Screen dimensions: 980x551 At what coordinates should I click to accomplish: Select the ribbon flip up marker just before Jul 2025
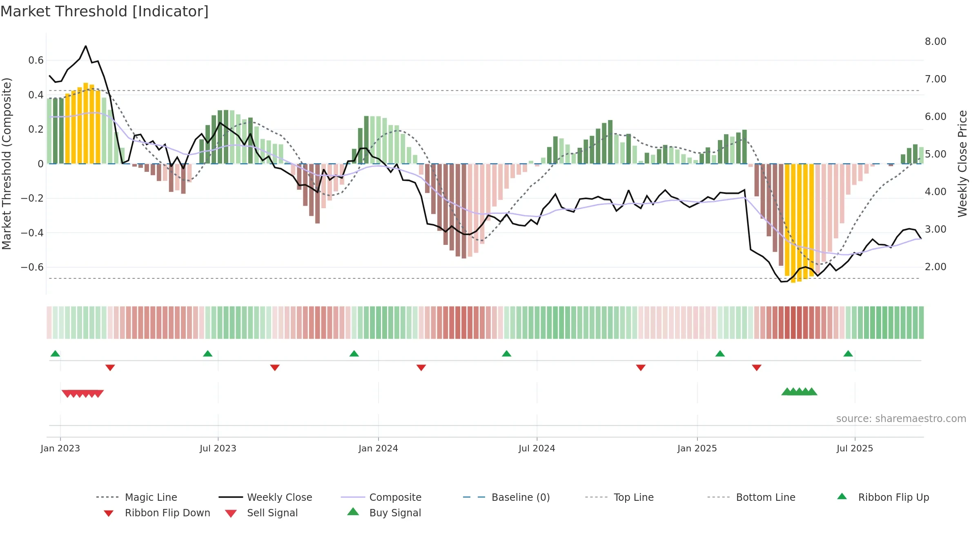tap(848, 353)
